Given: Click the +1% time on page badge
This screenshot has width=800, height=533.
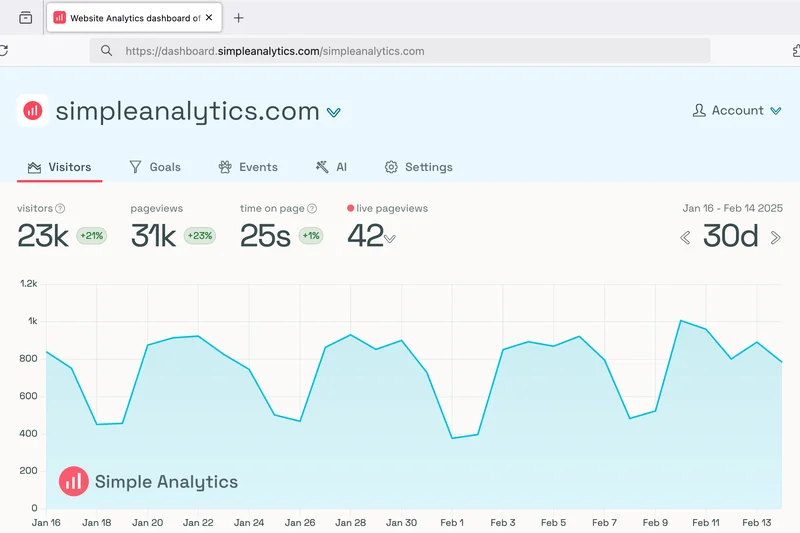Looking at the screenshot, I should point(311,236).
